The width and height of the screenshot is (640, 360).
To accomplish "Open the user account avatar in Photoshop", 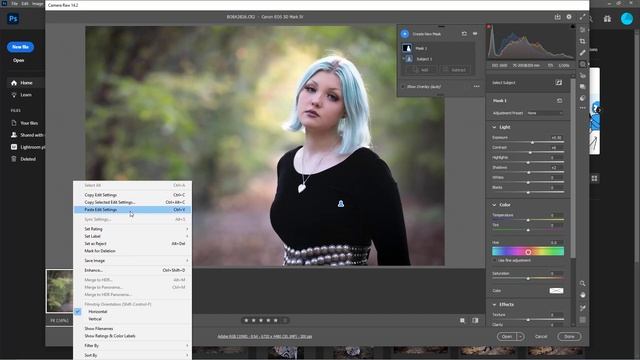I will click(x=627, y=19).
